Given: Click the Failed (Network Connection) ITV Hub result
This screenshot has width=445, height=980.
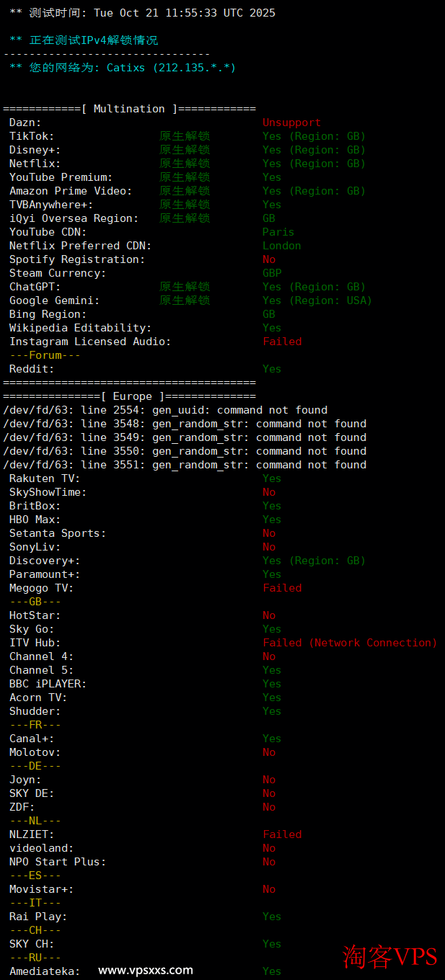Looking at the screenshot, I should [x=350, y=643].
